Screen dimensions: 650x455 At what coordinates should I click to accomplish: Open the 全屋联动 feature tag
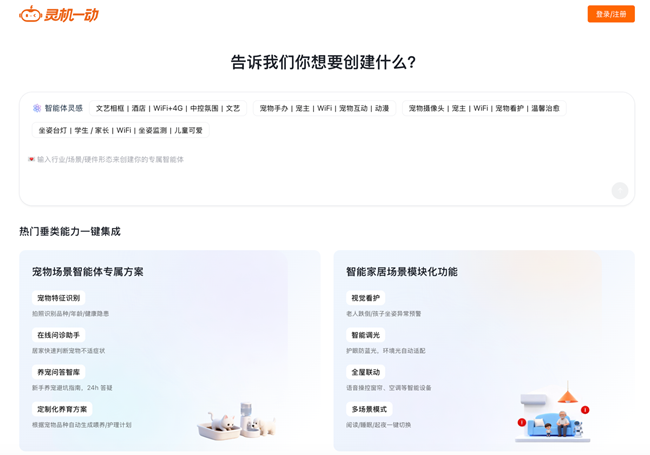[365, 372]
